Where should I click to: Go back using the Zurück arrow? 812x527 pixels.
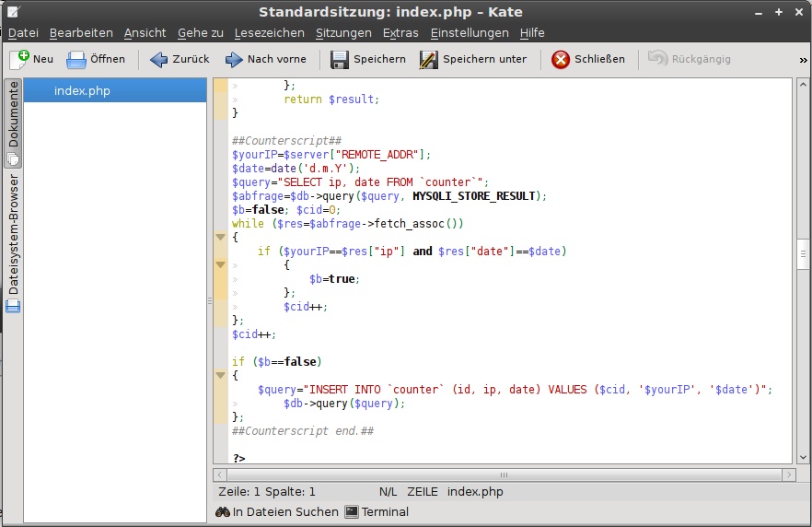pos(158,59)
